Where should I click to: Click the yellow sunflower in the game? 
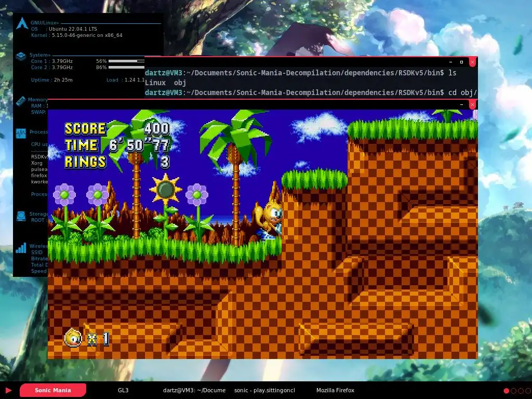(x=166, y=189)
